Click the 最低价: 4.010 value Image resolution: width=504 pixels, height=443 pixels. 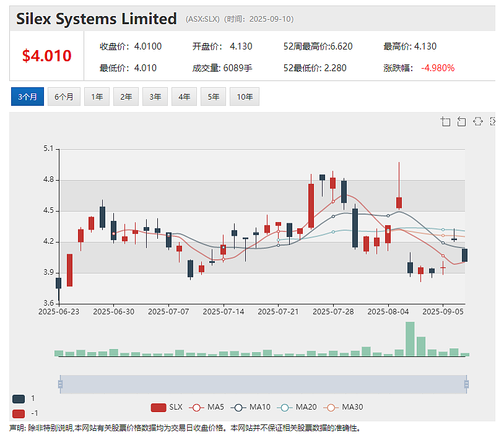click(x=128, y=68)
